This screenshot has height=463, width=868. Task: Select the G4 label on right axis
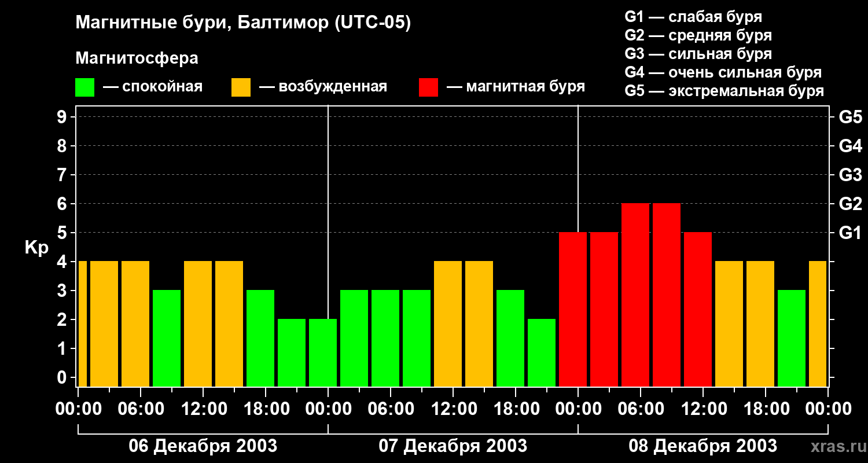click(850, 146)
